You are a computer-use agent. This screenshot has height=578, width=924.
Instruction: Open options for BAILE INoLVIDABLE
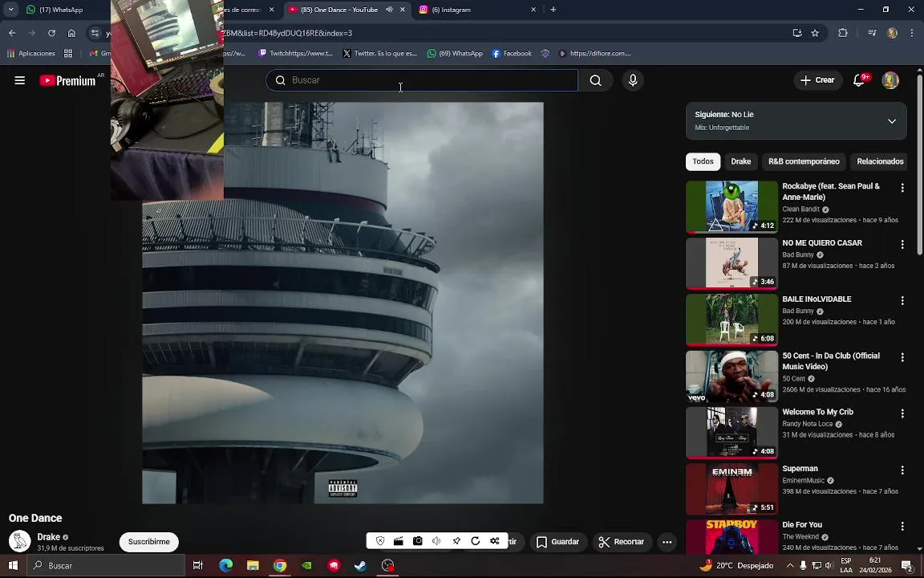pyautogui.click(x=902, y=301)
